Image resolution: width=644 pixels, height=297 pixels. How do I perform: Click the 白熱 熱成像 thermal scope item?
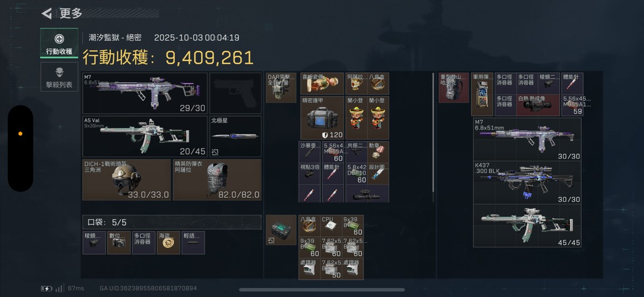pyautogui.click(x=538, y=105)
